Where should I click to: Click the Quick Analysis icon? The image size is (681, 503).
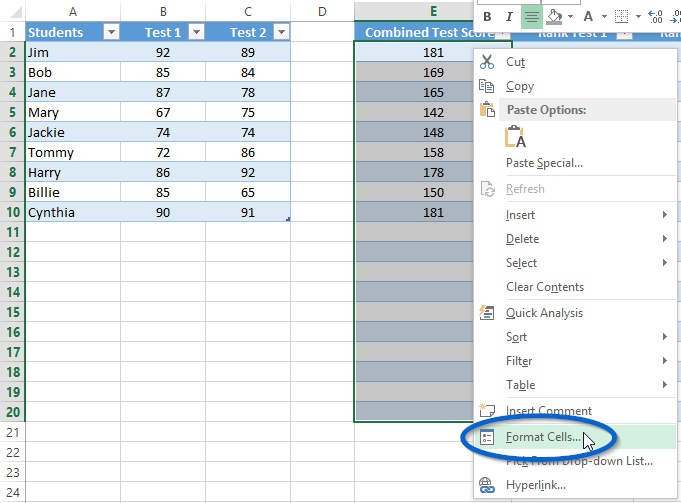(x=487, y=313)
